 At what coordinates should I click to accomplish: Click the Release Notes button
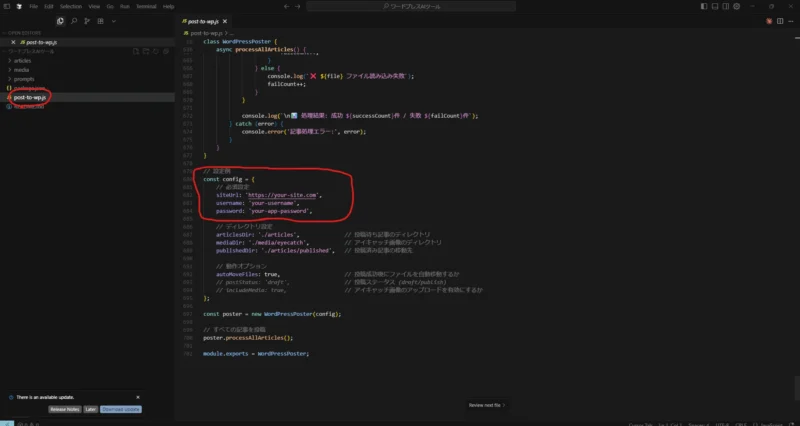coord(65,409)
